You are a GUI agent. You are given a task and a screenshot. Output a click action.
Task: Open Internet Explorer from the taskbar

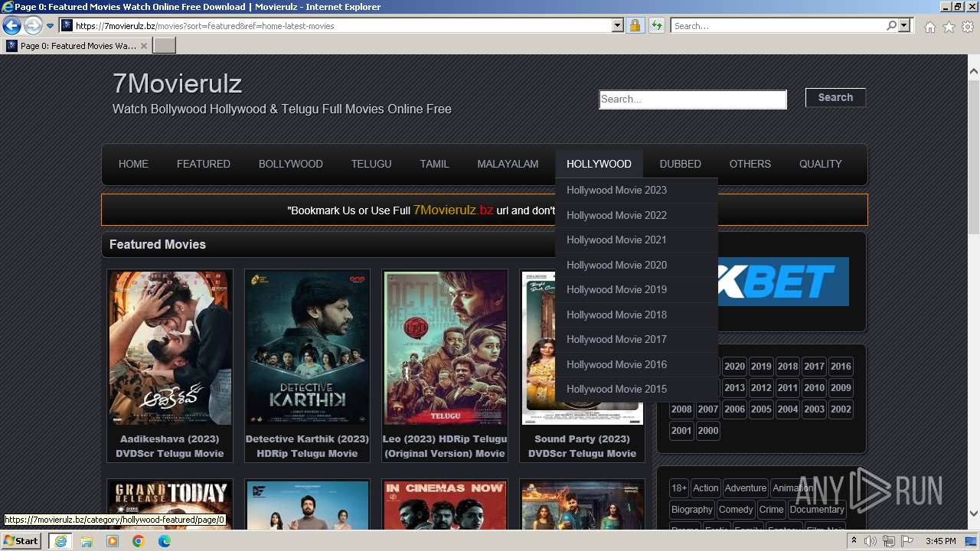[x=60, y=541]
